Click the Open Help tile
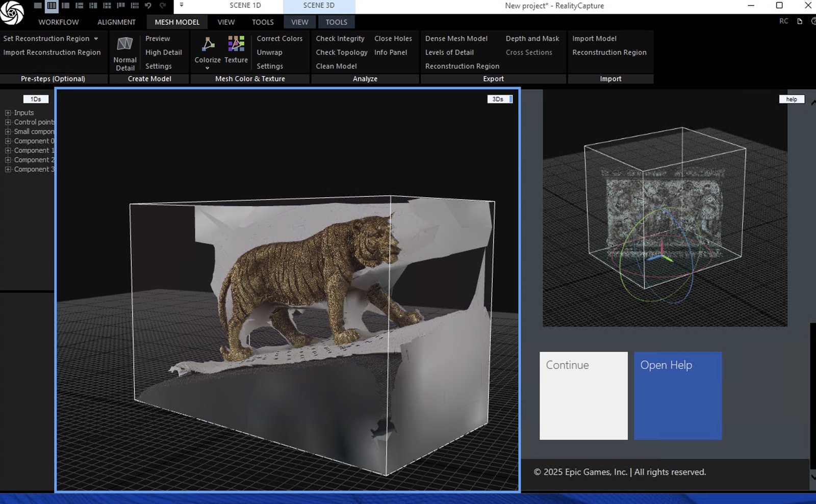816x504 pixels. click(678, 395)
